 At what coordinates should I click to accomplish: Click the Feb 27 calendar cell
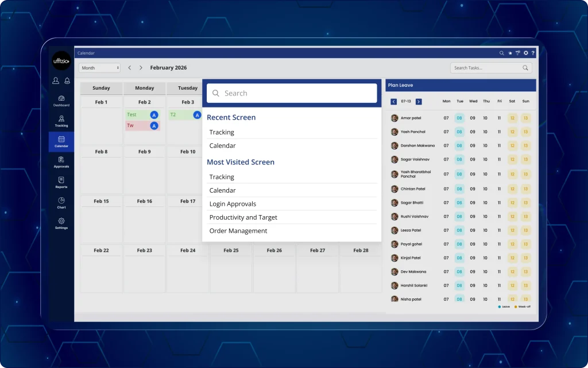tap(318, 269)
